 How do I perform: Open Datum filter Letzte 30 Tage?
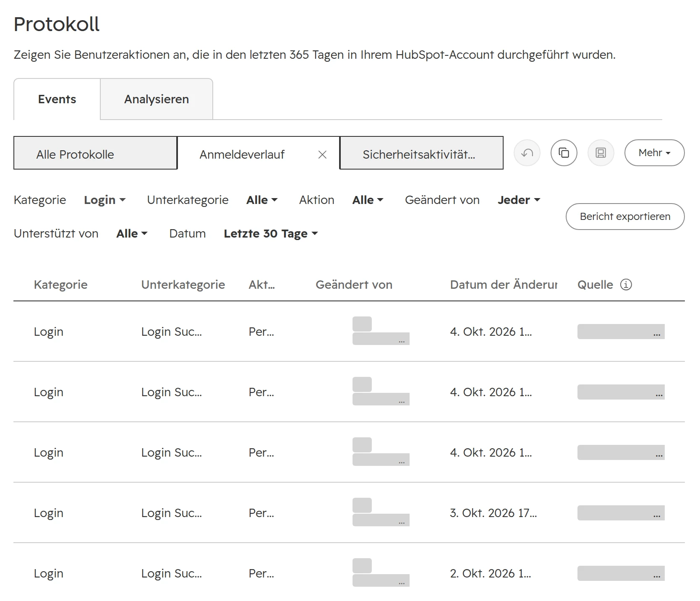(x=271, y=233)
